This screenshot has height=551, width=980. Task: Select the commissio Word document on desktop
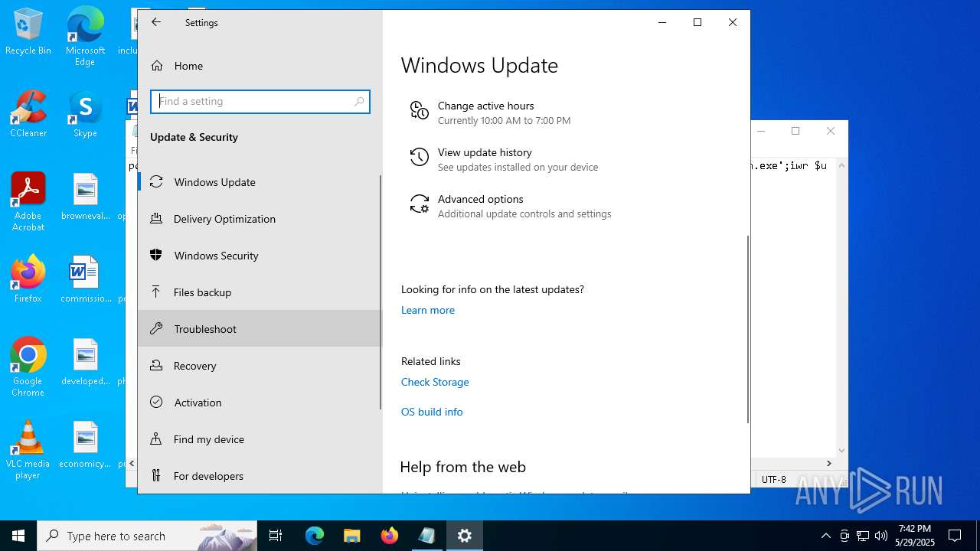[86, 279]
